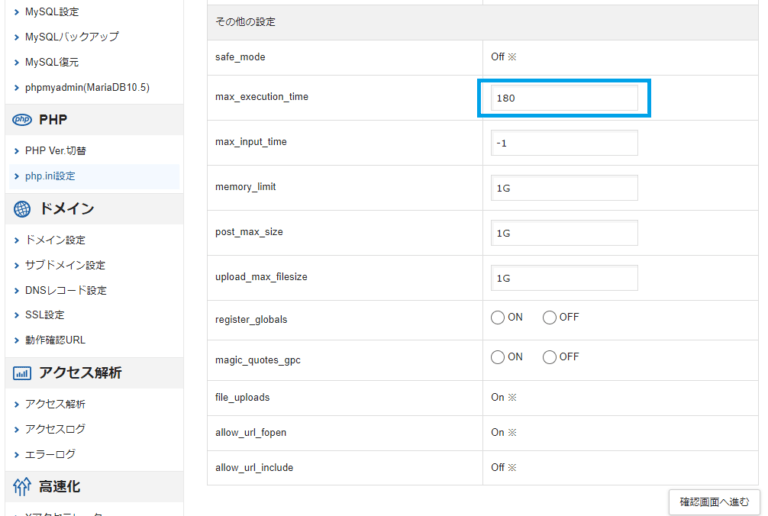
Task: Click the globe icon beside ドメイン
Action: (x=22, y=209)
